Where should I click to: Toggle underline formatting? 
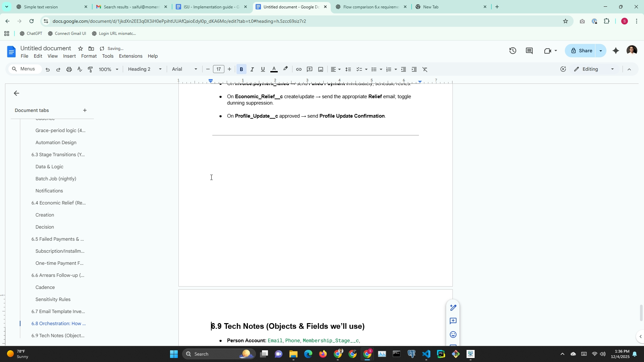point(263,69)
